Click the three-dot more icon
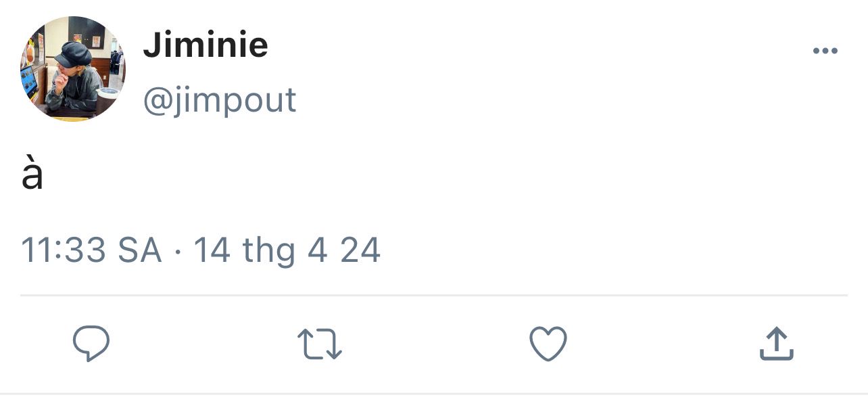 [x=825, y=51]
